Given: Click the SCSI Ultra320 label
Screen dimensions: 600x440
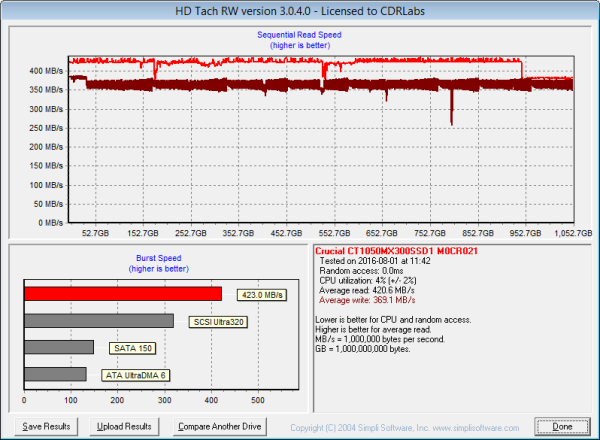Looking at the screenshot, I should click(218, 322).
